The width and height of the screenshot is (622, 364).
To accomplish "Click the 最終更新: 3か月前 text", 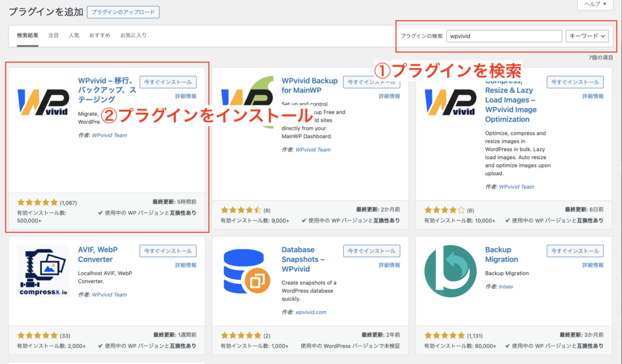I will [581, 335].
